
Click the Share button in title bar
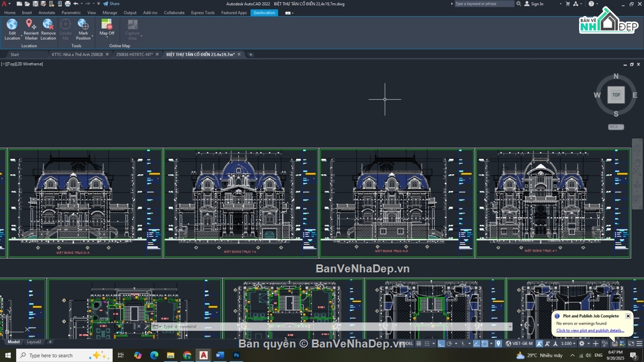pyautogui.click(x=112, y=4)
